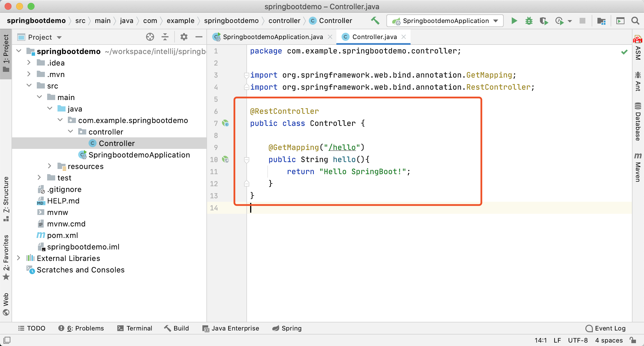Select mvnw.cmd file
The width and height of the screenshot is (644, 346).
pyautogui.click(x=66, y=224)
